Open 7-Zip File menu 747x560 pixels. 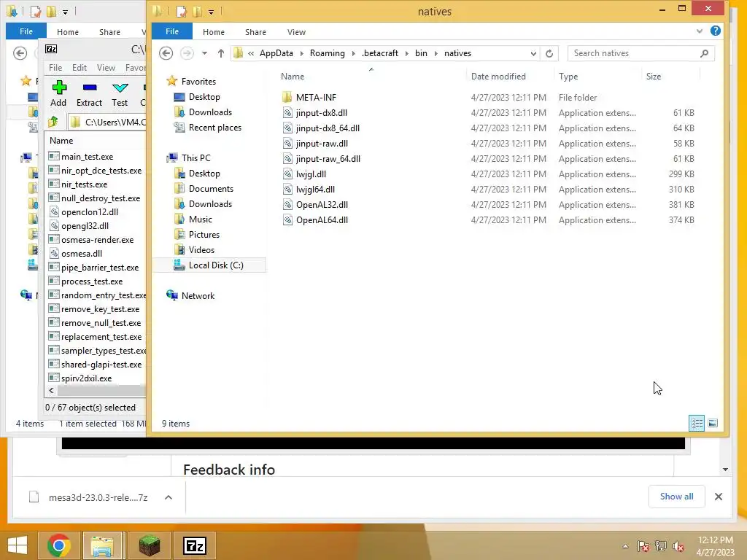point(55,68)
